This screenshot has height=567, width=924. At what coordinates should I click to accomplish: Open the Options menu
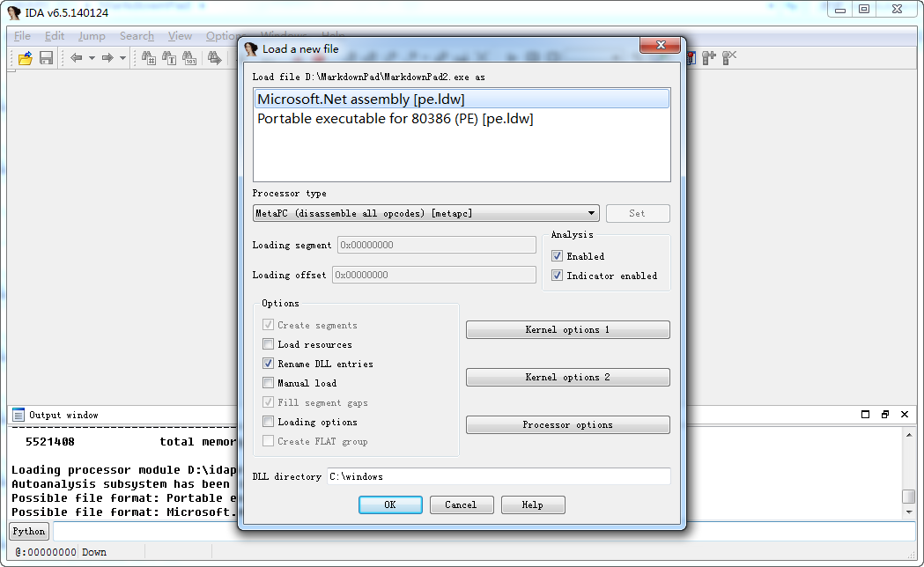coord(222,36)
